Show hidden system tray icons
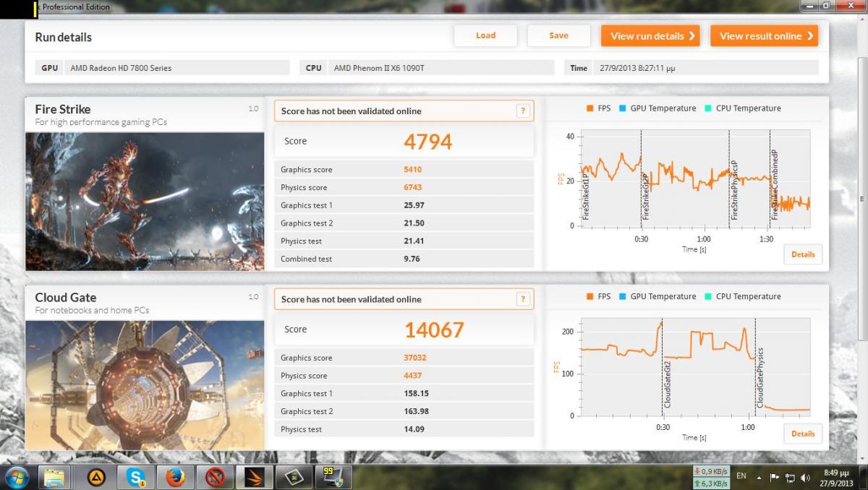Image resolution: width=868 pixels, height=490 pixels. tap(759, 477)
